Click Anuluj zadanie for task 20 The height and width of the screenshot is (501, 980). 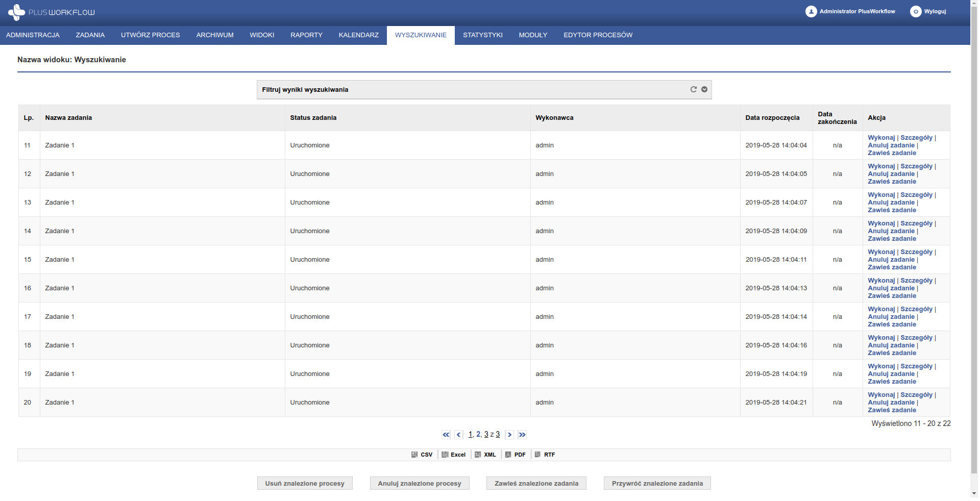(891, 403)
